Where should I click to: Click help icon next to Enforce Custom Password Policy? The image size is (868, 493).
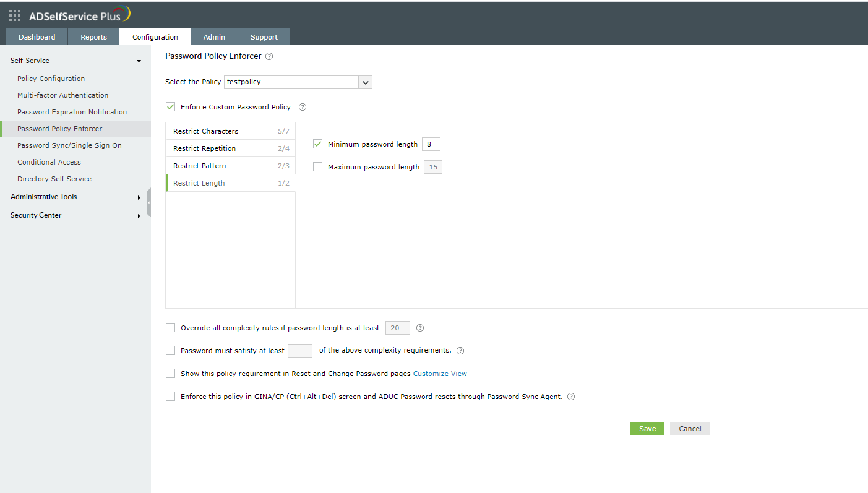tap(303, 107)
